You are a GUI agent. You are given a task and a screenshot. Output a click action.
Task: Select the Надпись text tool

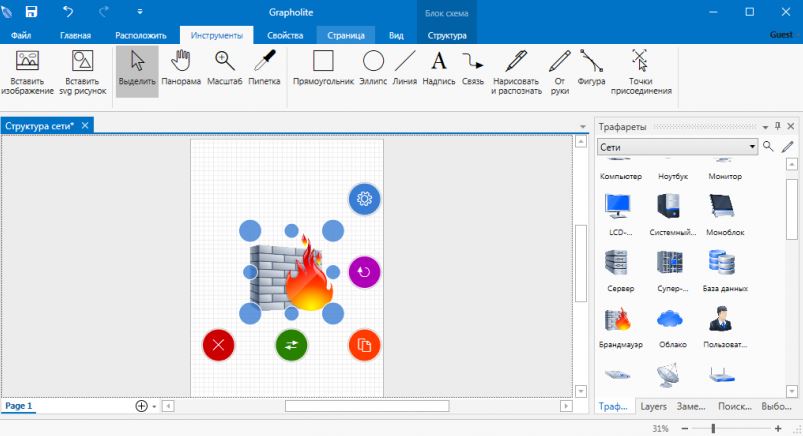(439, 68)
